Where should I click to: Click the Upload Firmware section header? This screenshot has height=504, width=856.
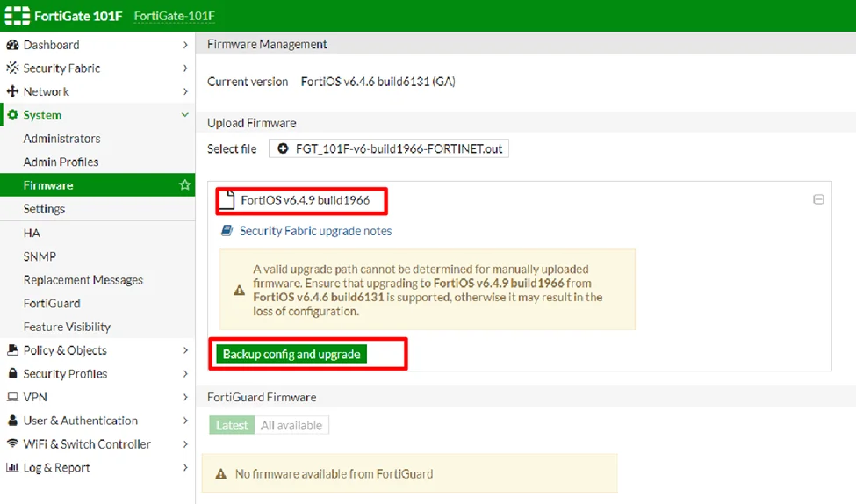pyautogui.click(x=252, y=123)
